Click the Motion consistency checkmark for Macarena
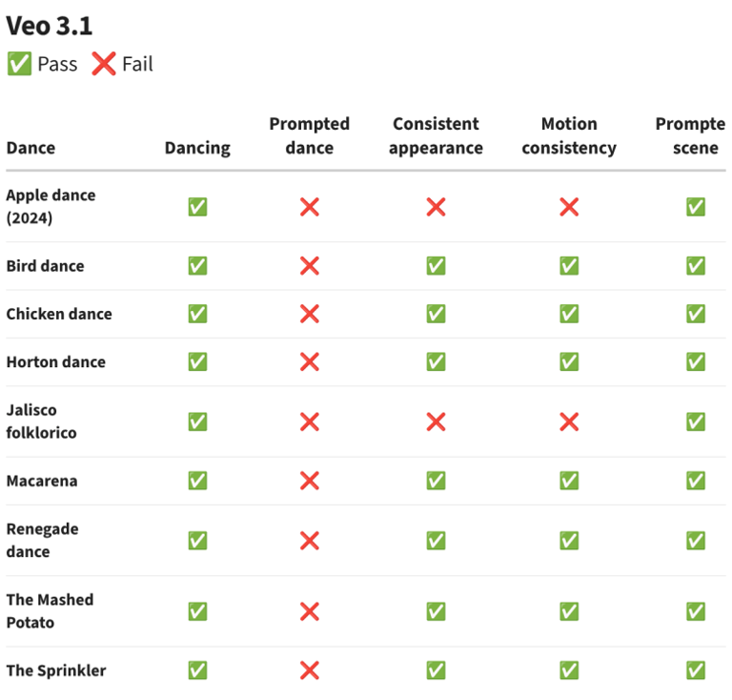Viewport: 732px width, 700px height. (569, 481)
